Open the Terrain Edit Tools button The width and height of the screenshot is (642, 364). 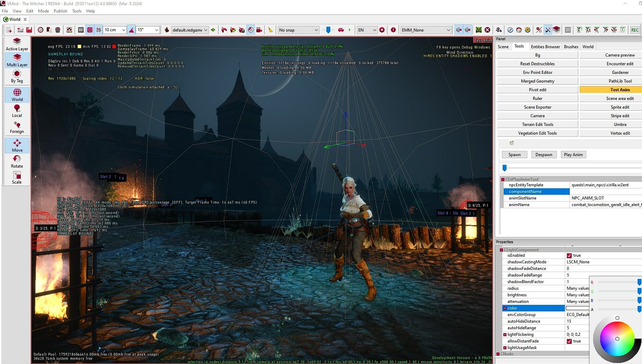click(537, 125)
